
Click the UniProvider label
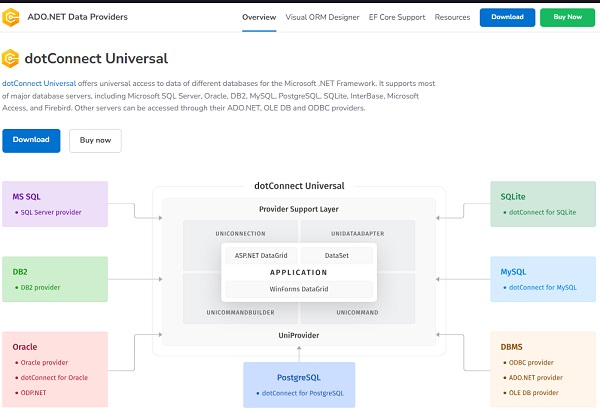pos(299,335)
